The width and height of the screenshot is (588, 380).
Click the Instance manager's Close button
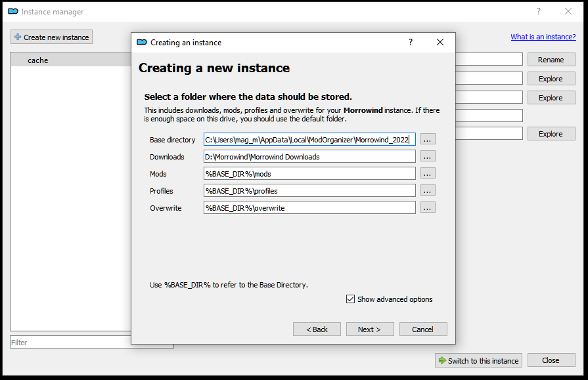pyautogui.click(x=551, y=360)
